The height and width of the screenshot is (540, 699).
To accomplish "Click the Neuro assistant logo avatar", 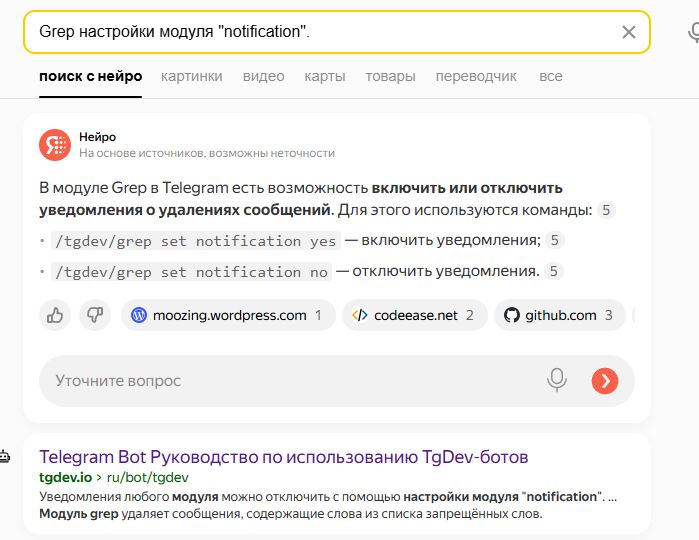I will tap(55, 145).
